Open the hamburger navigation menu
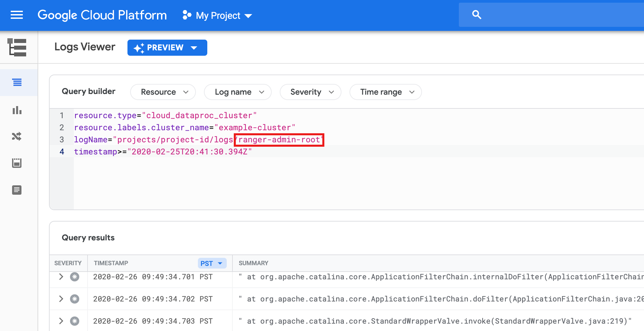 17,15
